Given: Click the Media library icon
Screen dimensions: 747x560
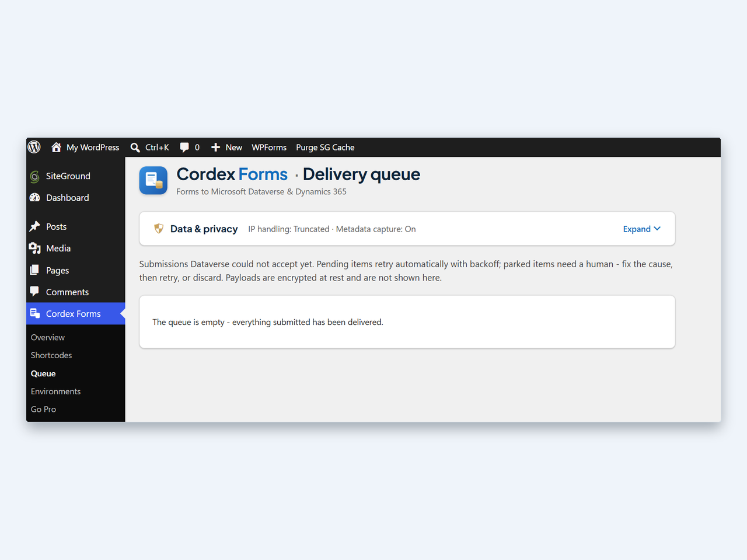Looking at the screenshot, I should click(x=35, y=249).
